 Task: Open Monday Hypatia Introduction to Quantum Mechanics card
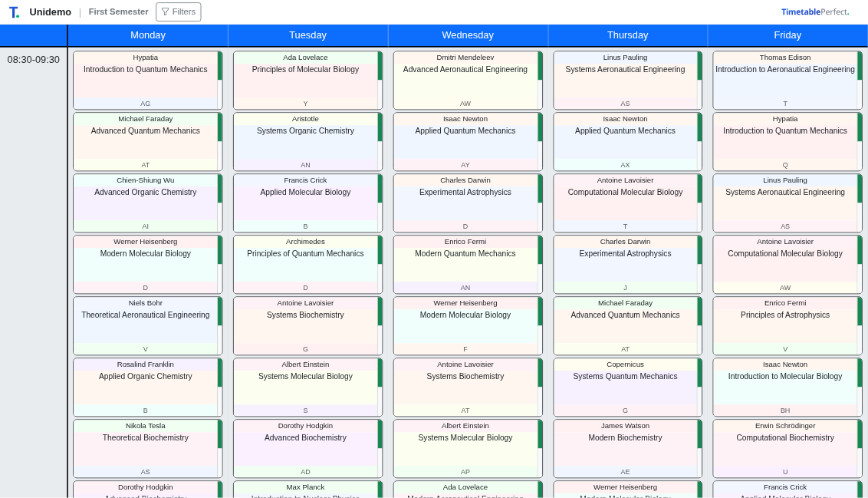(148, 81)
